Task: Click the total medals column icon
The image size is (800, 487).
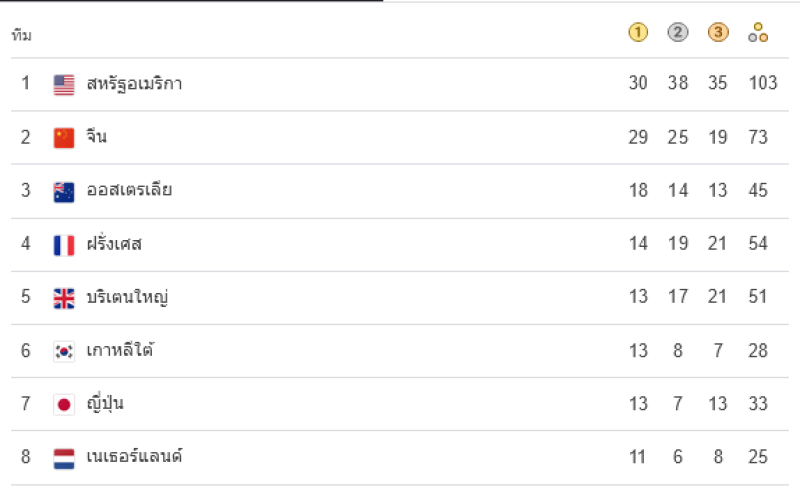Action: [758, 33]
